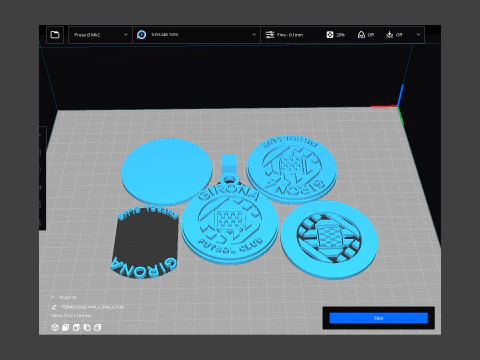The height and width of the screenshot is (360, 480).
Task: Click the blue Slice button
Action: pos(378,318)
